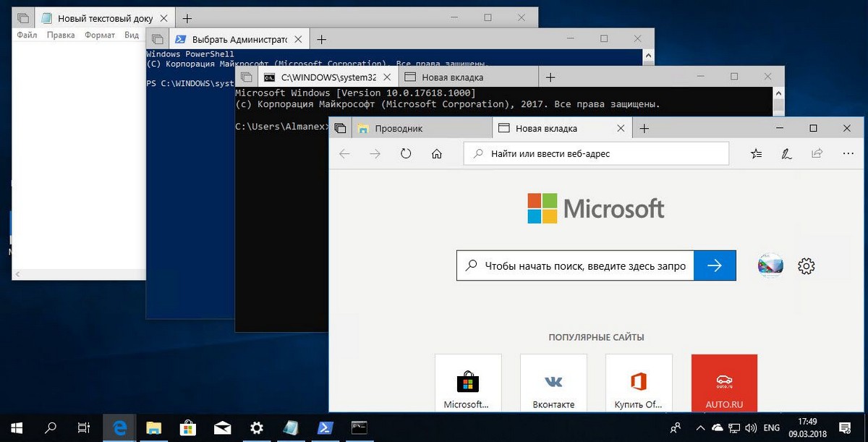Image resolution: width=868 pixels, height=442 pixels.
Task: Go back in the Edge window
Action: click(344, 153)
